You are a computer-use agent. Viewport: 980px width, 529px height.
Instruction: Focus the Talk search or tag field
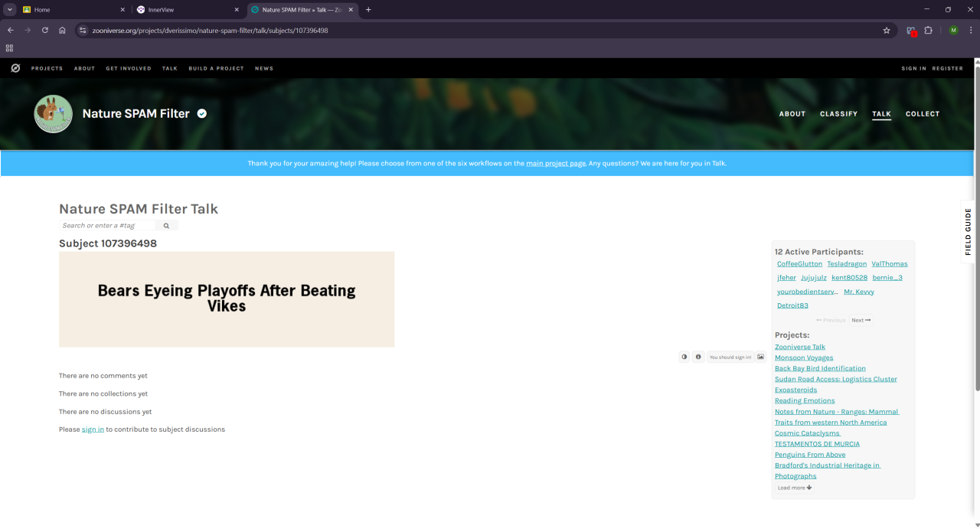pos(107,226)
